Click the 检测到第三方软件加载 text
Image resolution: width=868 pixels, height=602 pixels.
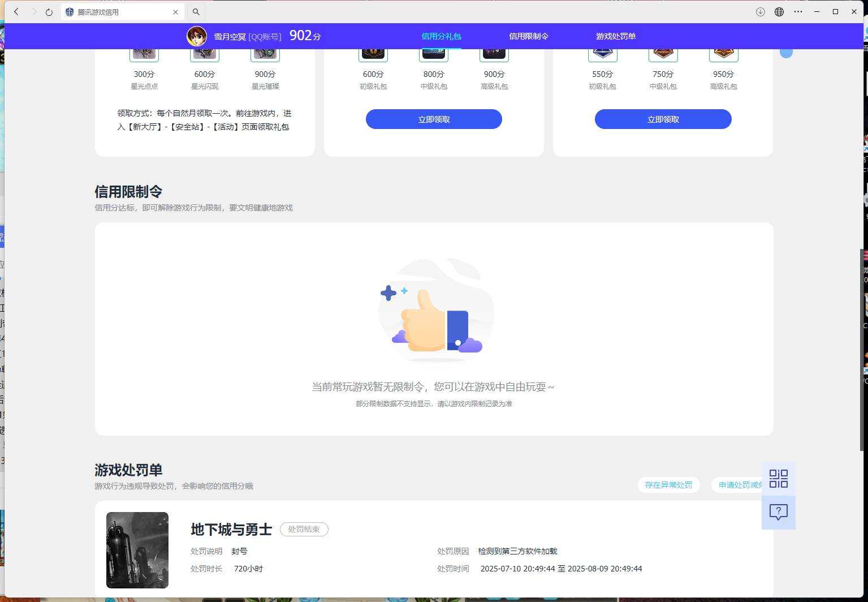coord(517,551)
